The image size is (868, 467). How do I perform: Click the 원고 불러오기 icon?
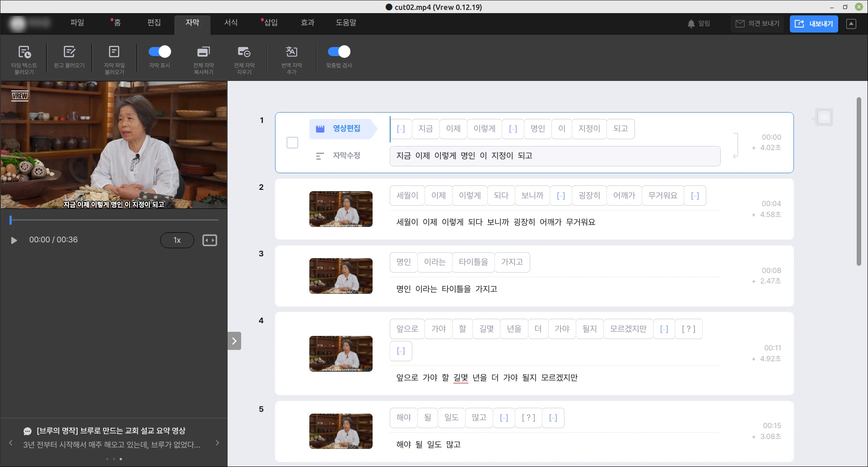pos(69,52)
